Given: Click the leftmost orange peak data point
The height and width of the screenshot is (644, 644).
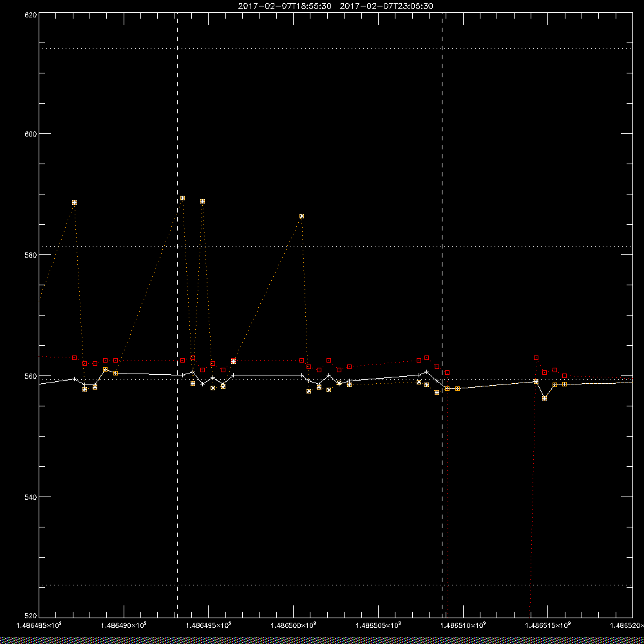Looking at the screenshot, I should (74, 202).
